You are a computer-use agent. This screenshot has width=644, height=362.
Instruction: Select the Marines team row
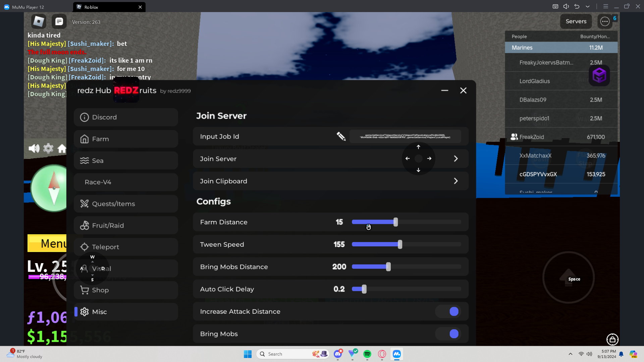(x=561, y=48)
